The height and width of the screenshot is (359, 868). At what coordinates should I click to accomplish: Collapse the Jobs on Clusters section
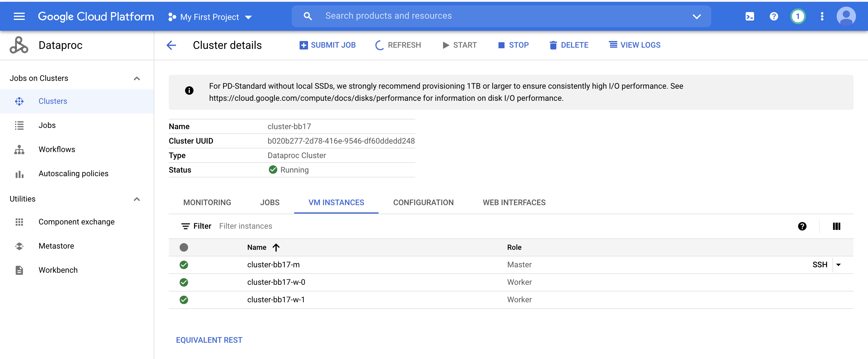click(x=137, y=78)
